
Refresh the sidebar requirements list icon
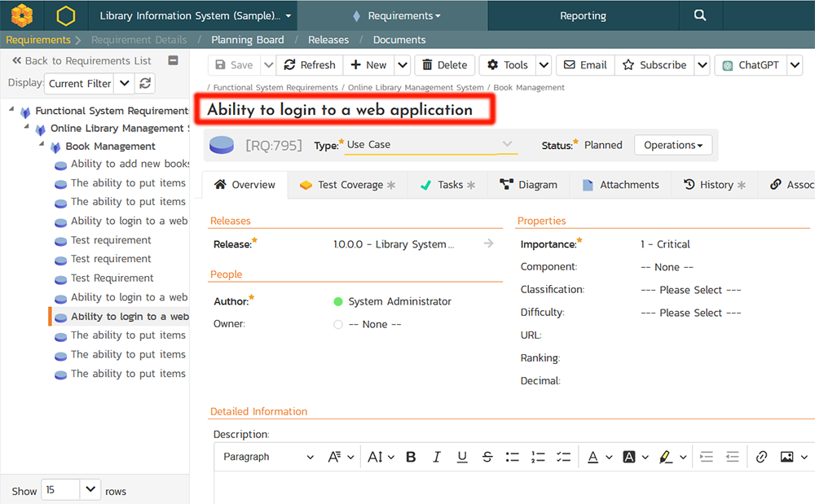point(145,83)
